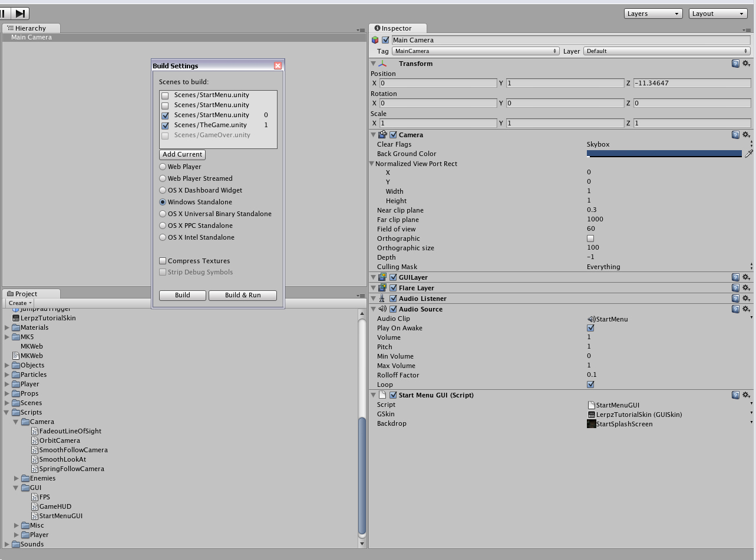
Task: Enable Compress Textures
Action: [163, 260]
